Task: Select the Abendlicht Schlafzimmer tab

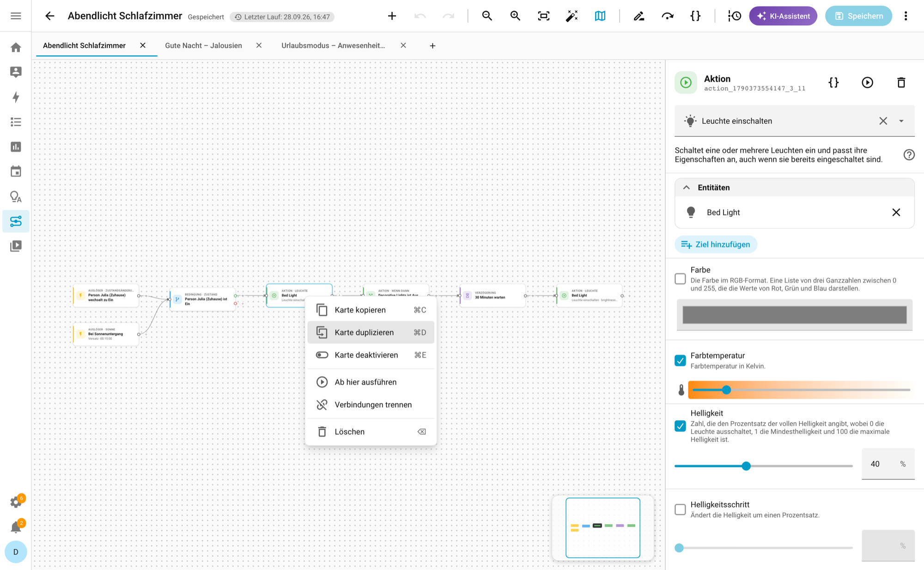Action: pyautogui.click(x=84, y=45)
